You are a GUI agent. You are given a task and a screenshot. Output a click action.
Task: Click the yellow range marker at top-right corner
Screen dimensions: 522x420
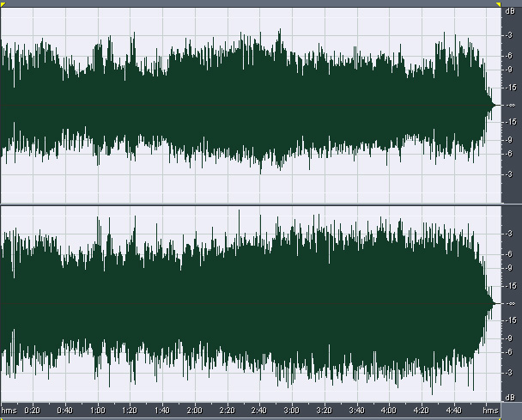(x=498, y=4)
